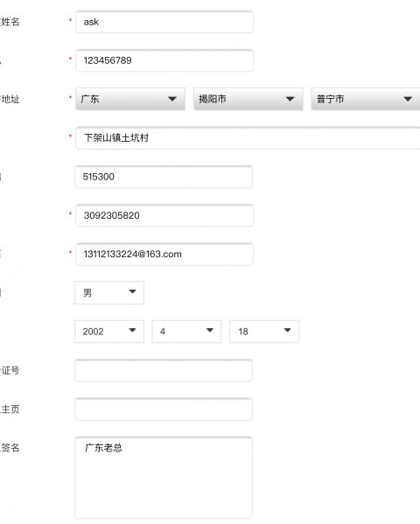Click the postal code field 515300

point(164,177)
